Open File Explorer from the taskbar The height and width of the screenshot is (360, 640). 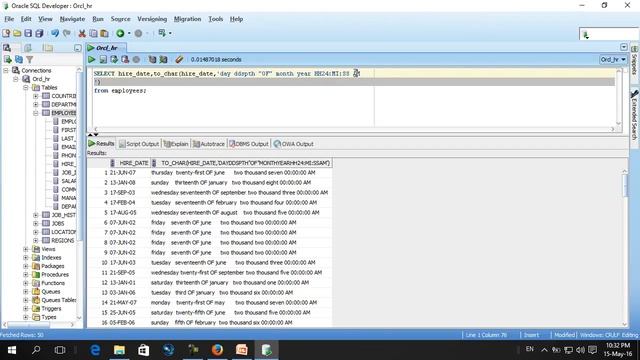point(119,350)
